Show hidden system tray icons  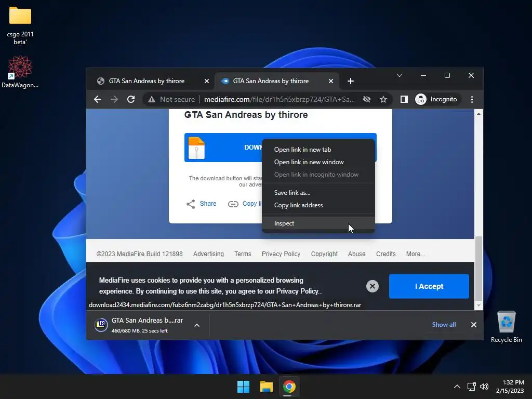(457, 387)
